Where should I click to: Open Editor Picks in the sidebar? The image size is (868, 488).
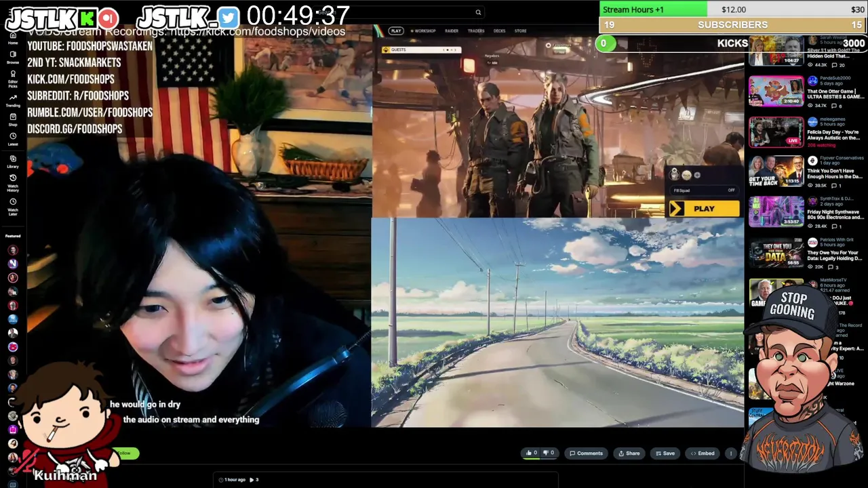(x=12, y=81)
